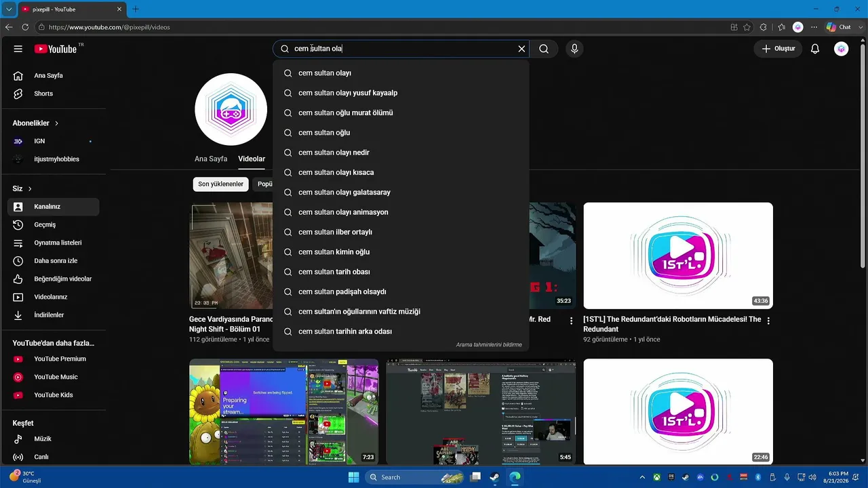Click 'Arama tahminlerini bildirme' link
This screenshot has width=868, height=488.
pyautogui.click(x=489, y=345)
